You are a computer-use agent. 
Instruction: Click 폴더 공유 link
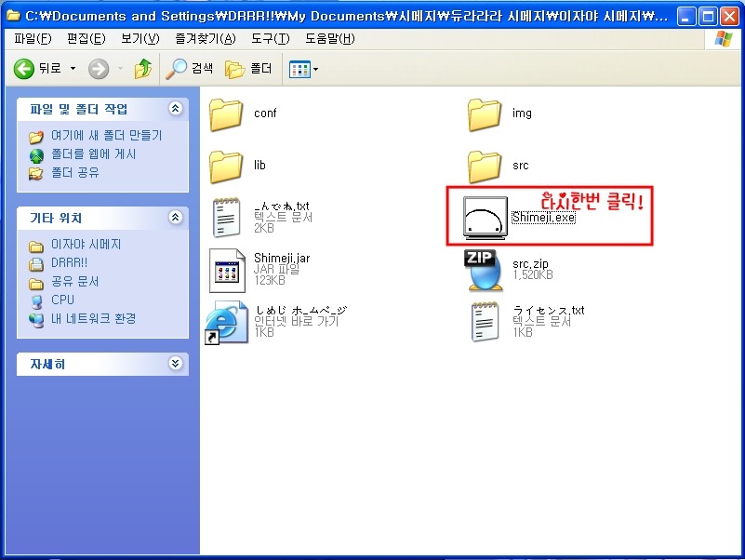75,173
